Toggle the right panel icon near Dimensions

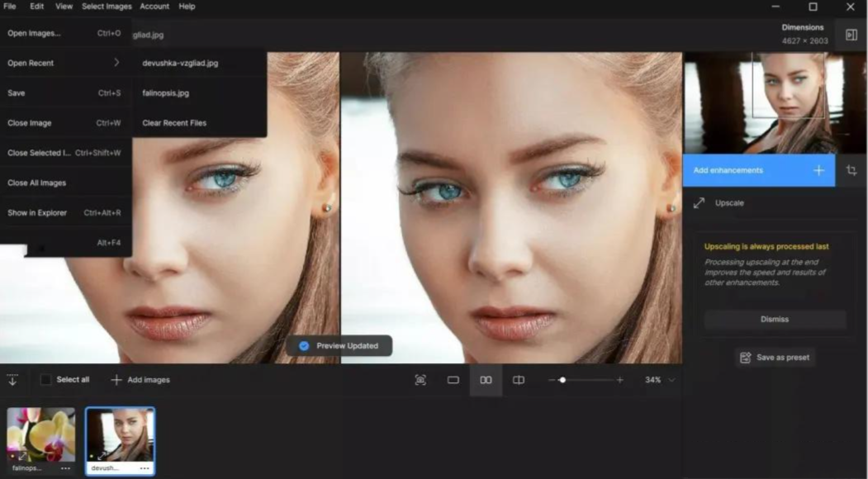pyautogui.click(x=851, y=35)
